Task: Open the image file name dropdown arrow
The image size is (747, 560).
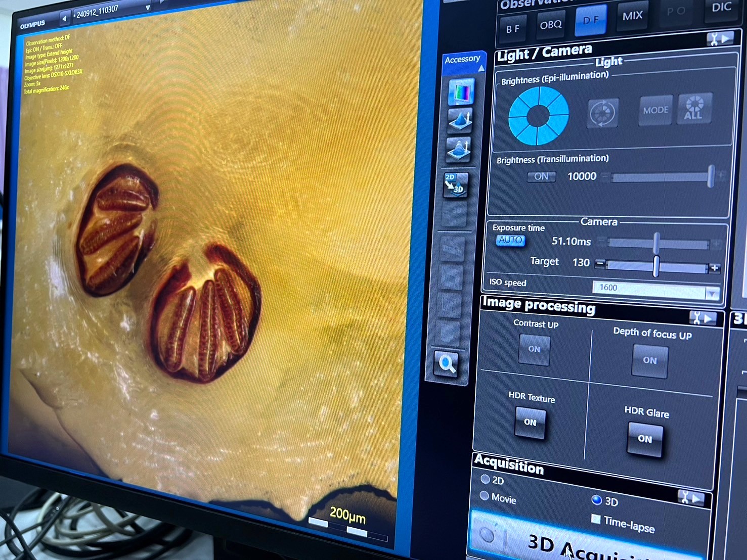Action: [x=148, y=8]
